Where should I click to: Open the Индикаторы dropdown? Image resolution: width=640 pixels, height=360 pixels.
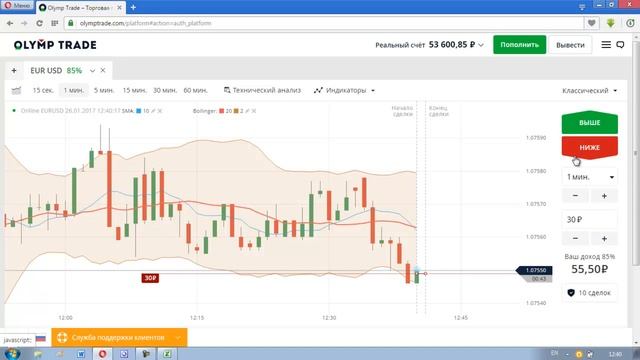[344, 90]
